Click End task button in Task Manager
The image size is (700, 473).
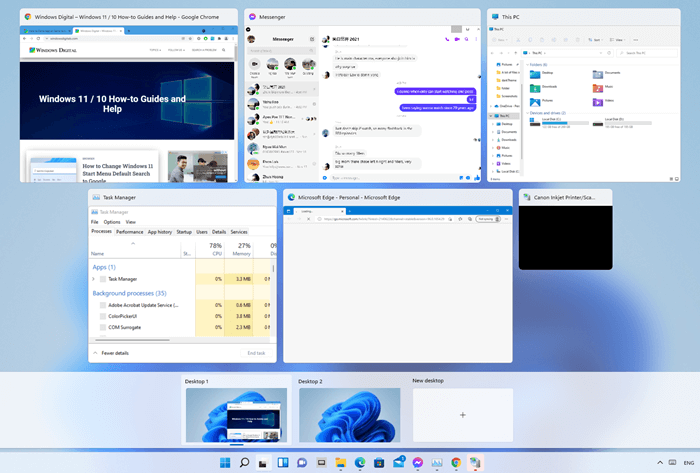(256, 353)
